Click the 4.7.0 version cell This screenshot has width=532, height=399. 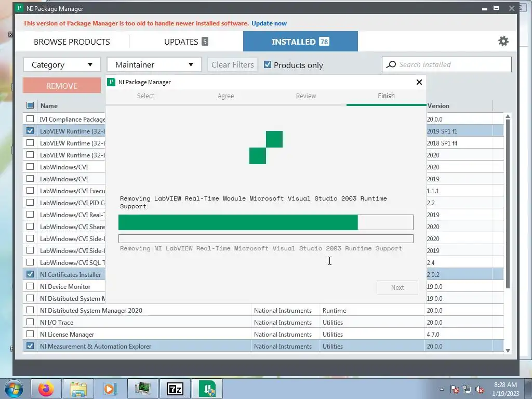[x=433, y=335]
